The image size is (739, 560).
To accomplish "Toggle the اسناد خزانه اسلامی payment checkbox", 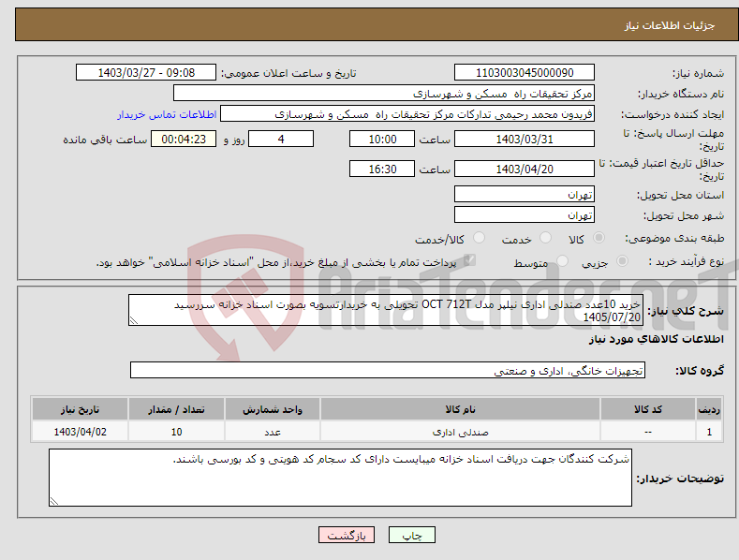I will (469, 260).
